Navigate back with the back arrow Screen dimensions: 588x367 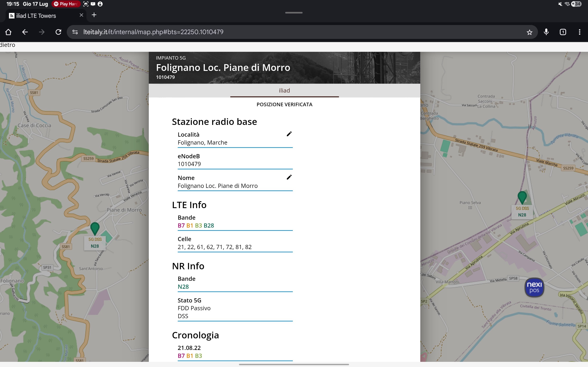[25, 32]
